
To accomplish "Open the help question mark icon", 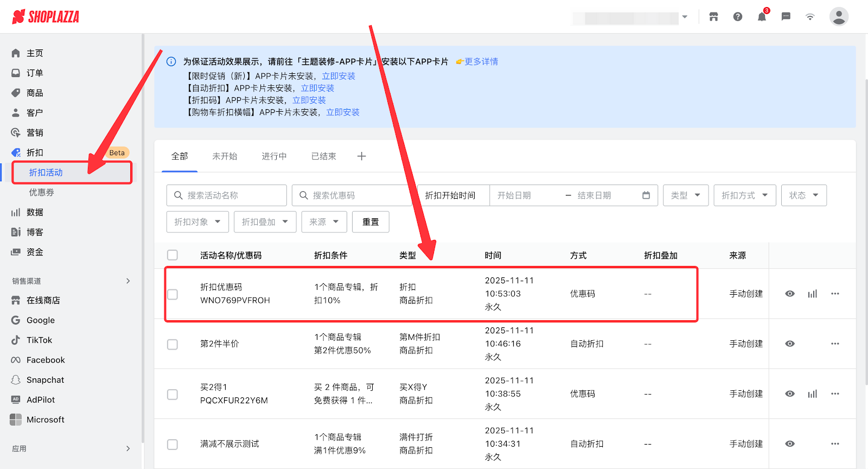I will (737, 17).
